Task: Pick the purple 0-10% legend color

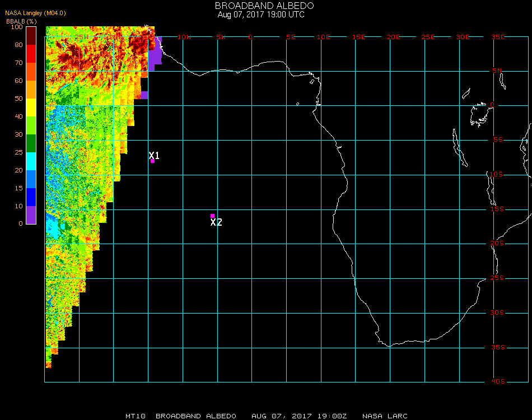Action: click(x=31, y=215)
